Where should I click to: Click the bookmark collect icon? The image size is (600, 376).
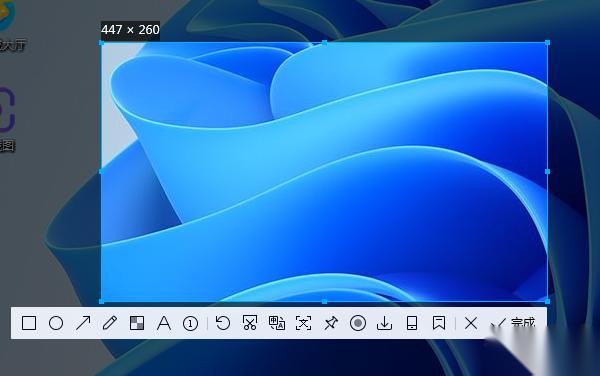439,323
